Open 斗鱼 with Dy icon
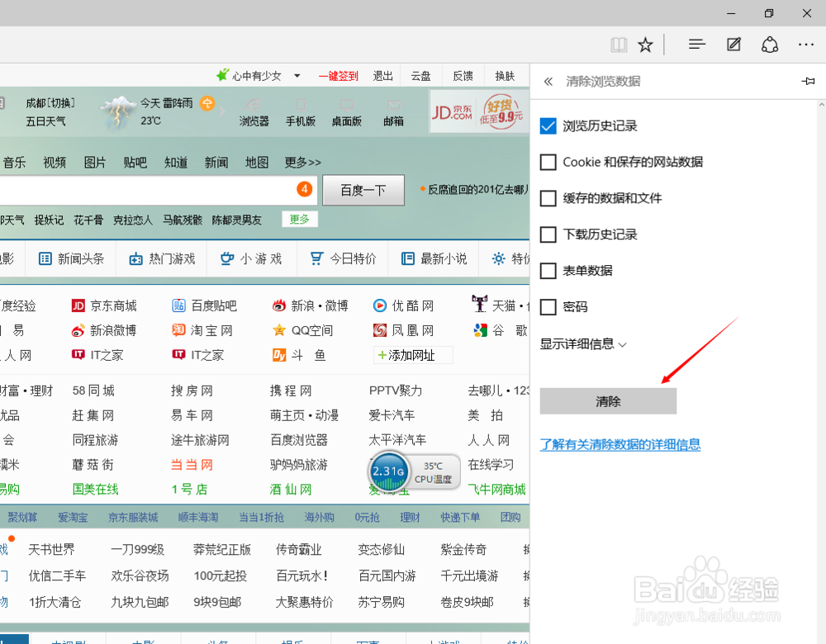The image size is (826, 644). [x=299, y=355]
